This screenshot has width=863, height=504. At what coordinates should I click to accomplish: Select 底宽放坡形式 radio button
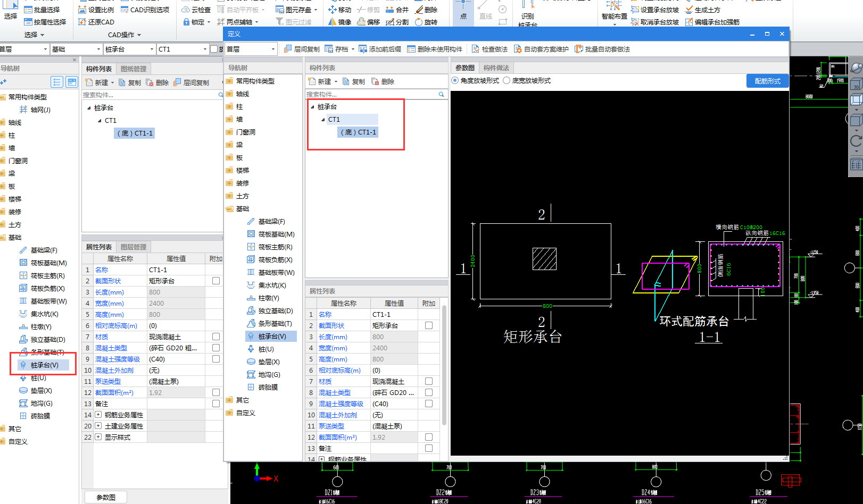(507, 81)
